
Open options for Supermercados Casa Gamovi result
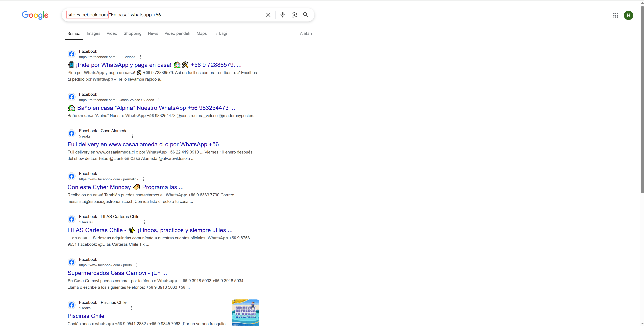[137, 265]
